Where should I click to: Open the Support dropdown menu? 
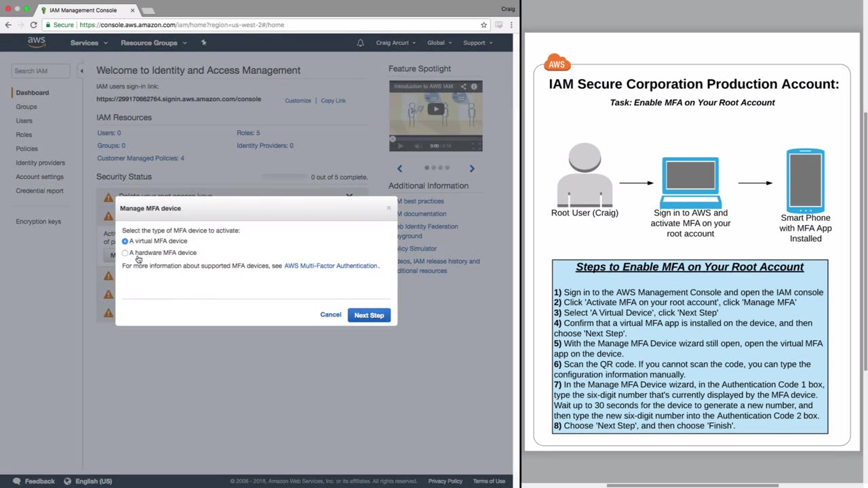(478, 43)
